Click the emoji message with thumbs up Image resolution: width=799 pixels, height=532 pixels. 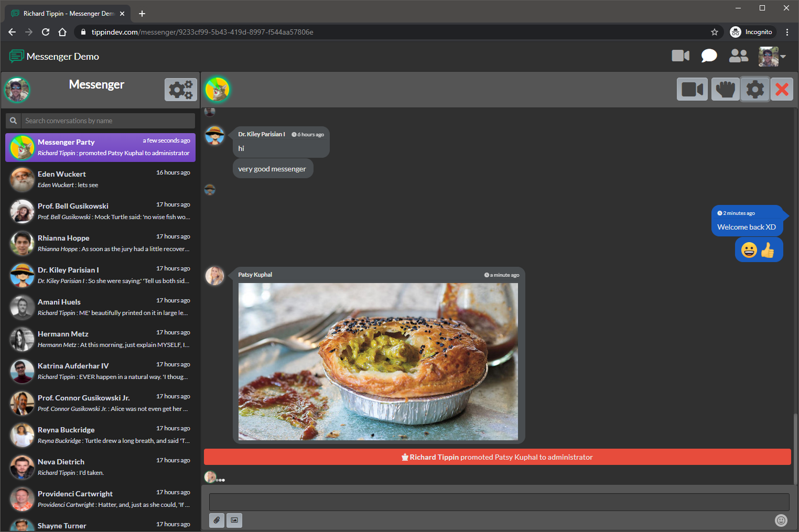click(x=759, y=249)
